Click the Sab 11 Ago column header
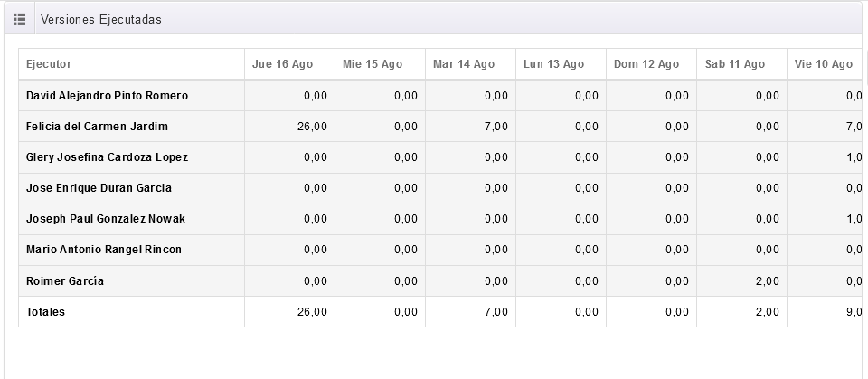868x379 pixels. pyautogui.click(x=734, y=64)
